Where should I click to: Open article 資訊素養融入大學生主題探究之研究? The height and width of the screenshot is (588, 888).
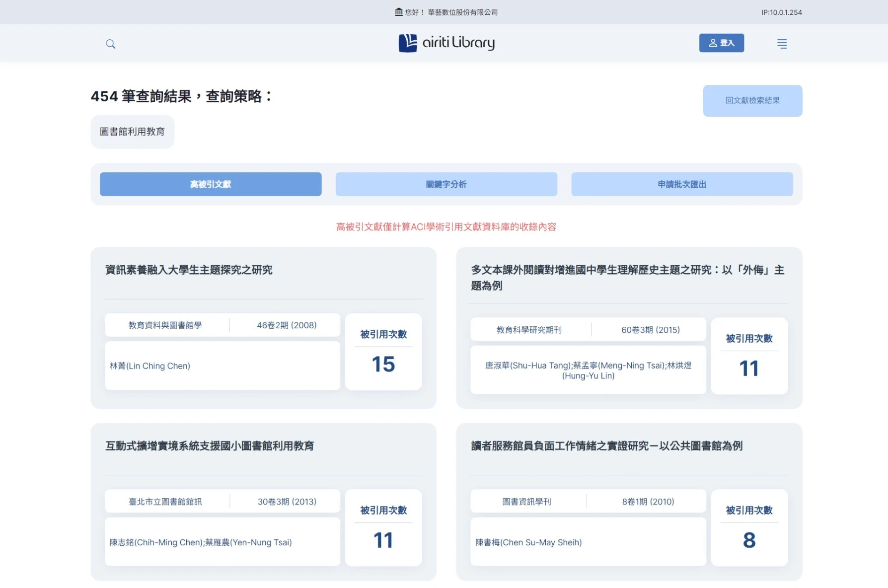coord(189,270)
